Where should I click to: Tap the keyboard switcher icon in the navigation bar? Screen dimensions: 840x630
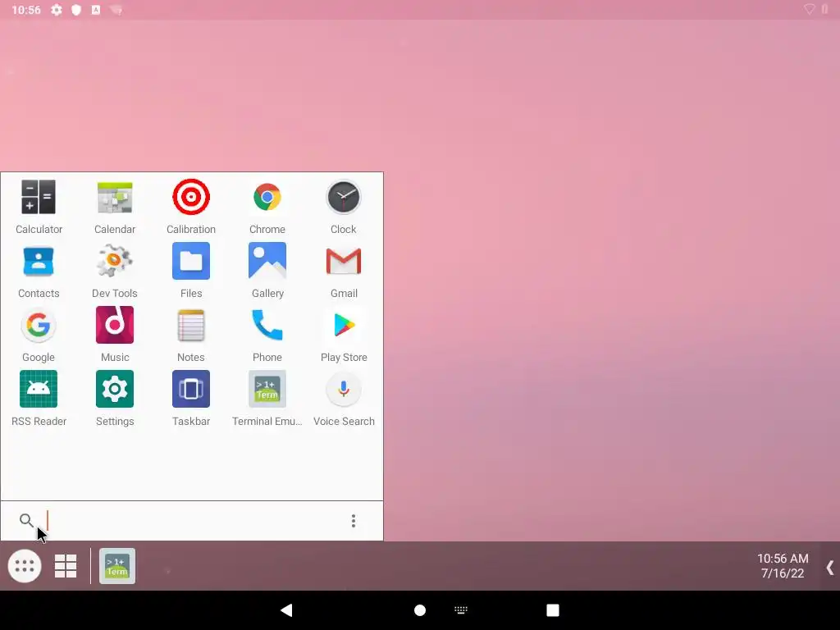click(x=461, y=610)
